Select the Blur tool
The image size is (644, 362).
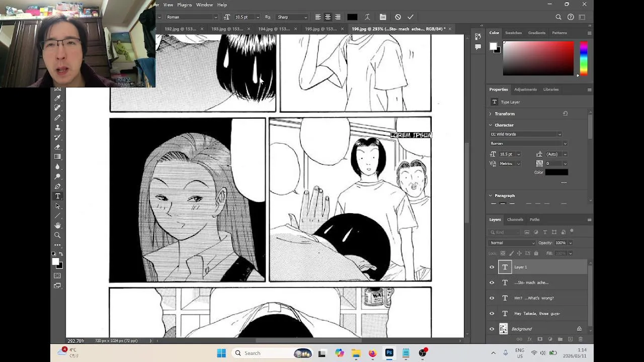point(58,166)
